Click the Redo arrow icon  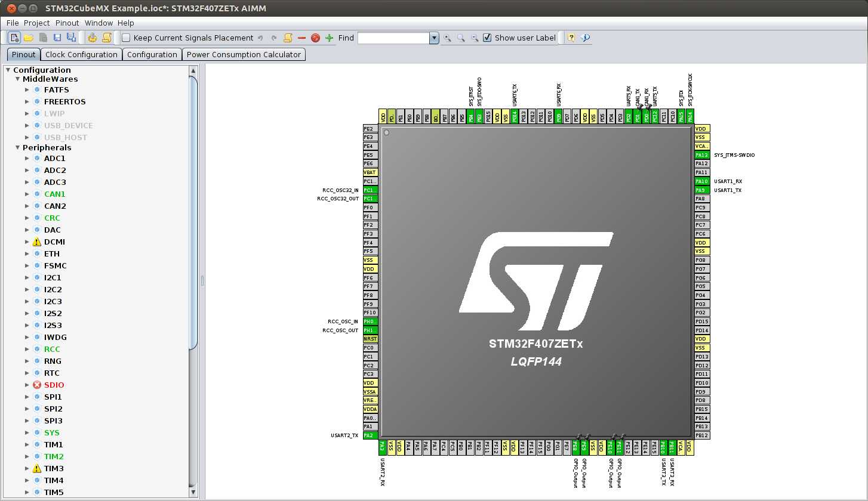[x=274, y=38]
